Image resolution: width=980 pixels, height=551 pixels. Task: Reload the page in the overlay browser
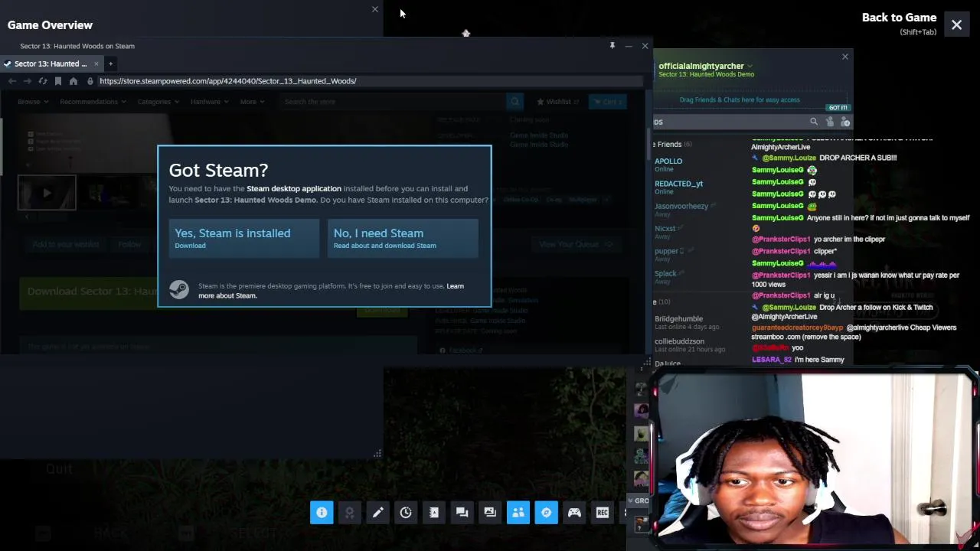click(x=43, y=81)
